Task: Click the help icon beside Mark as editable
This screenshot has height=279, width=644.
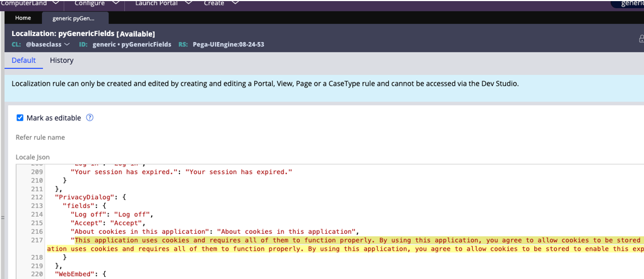Action: (90, 118)
